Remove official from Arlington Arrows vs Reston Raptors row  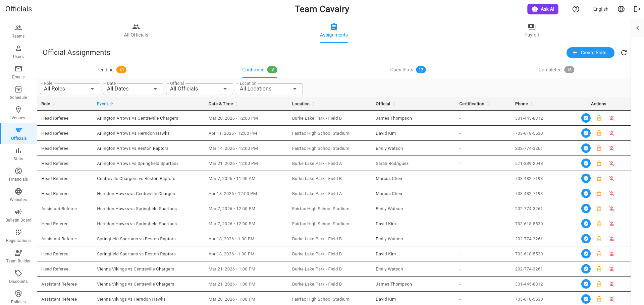tap(612, 148)
